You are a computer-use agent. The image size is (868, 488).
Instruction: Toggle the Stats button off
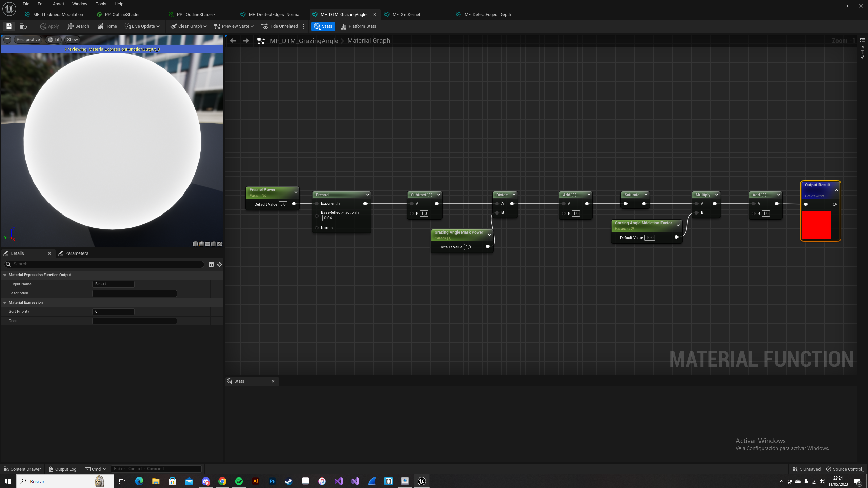pos(323,26)
